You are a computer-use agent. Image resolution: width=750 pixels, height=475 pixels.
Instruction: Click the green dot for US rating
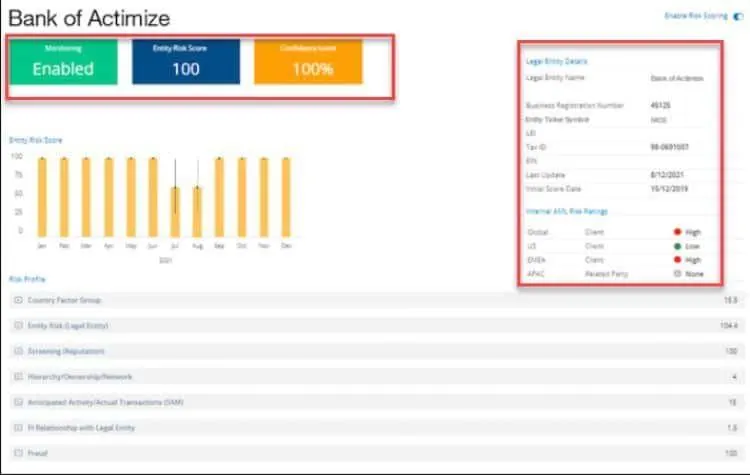click(x=677, y=246)
